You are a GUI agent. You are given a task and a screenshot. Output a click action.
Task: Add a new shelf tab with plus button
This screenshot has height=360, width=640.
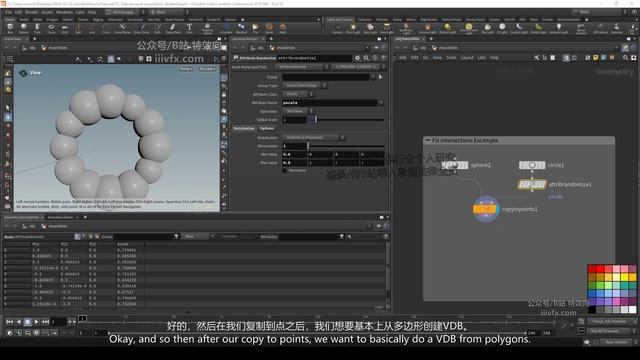pyautogui.click(x=242, y=20)
